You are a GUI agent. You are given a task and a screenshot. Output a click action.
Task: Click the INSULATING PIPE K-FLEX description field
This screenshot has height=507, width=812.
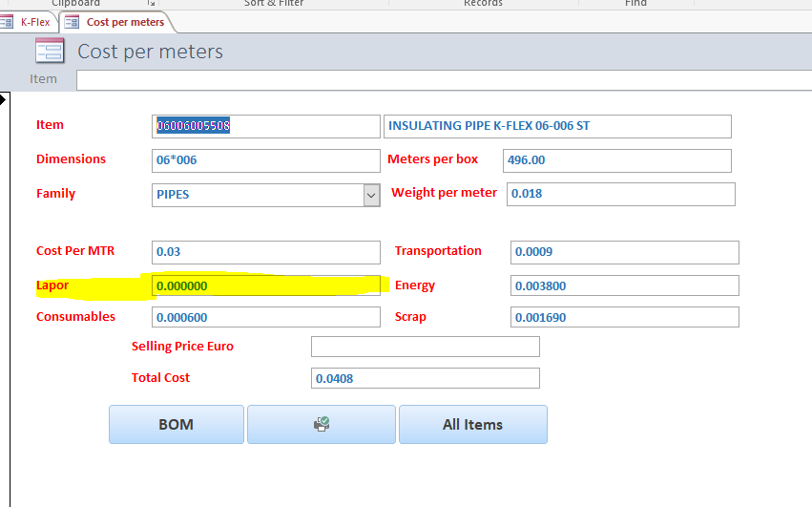[557, 126]
